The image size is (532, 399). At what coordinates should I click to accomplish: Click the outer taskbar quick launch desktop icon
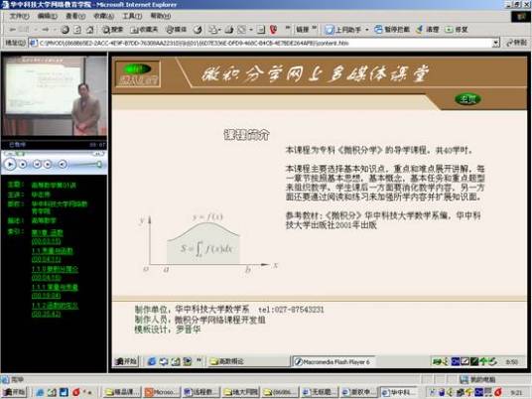52,393
